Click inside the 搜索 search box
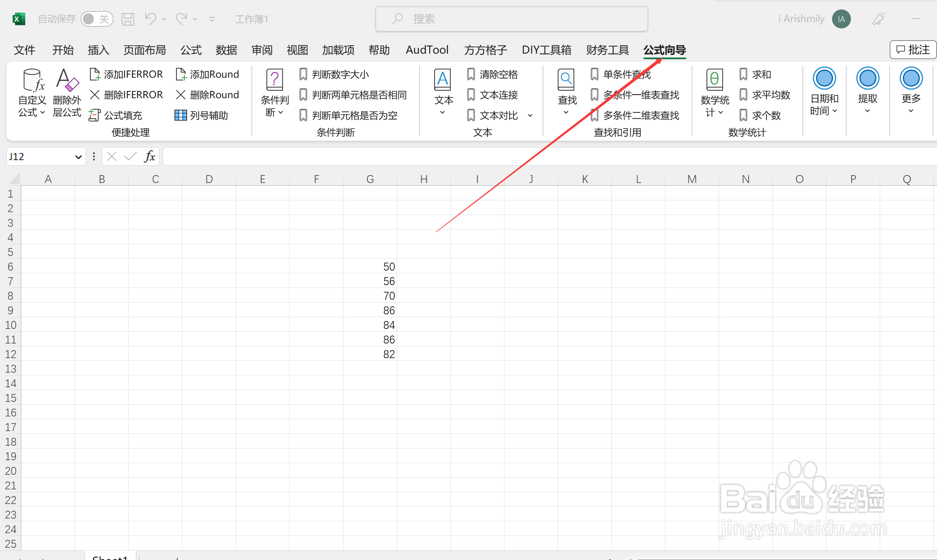The width and height of the screenshot is (937, 560). tap(511, 19)
